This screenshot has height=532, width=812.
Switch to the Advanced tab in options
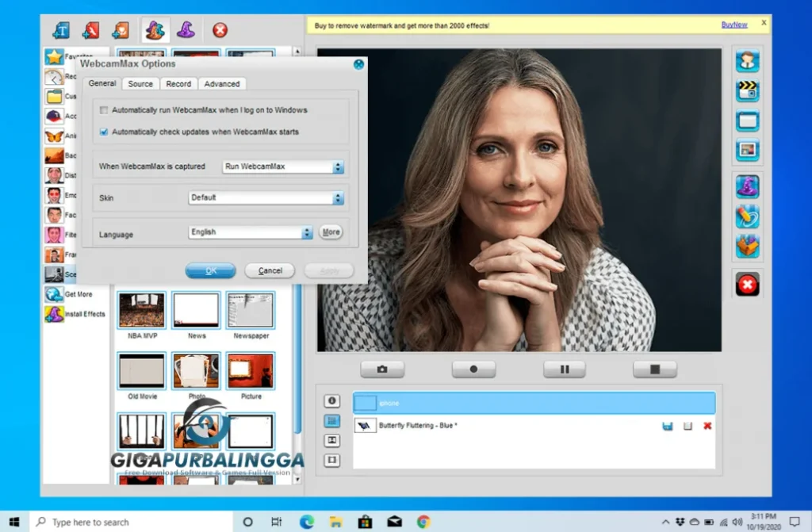pyautogui.click(x=221, y=83)
